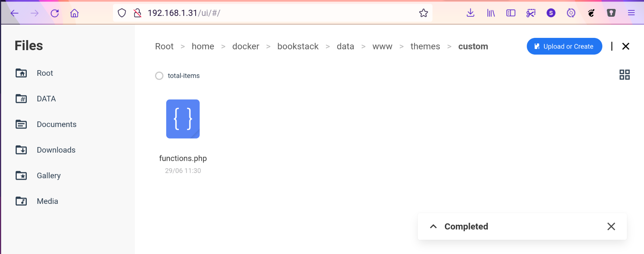Screen dimensions: 644x254
Task: Select the Gallery folder icon
Action: click(21, 175)
